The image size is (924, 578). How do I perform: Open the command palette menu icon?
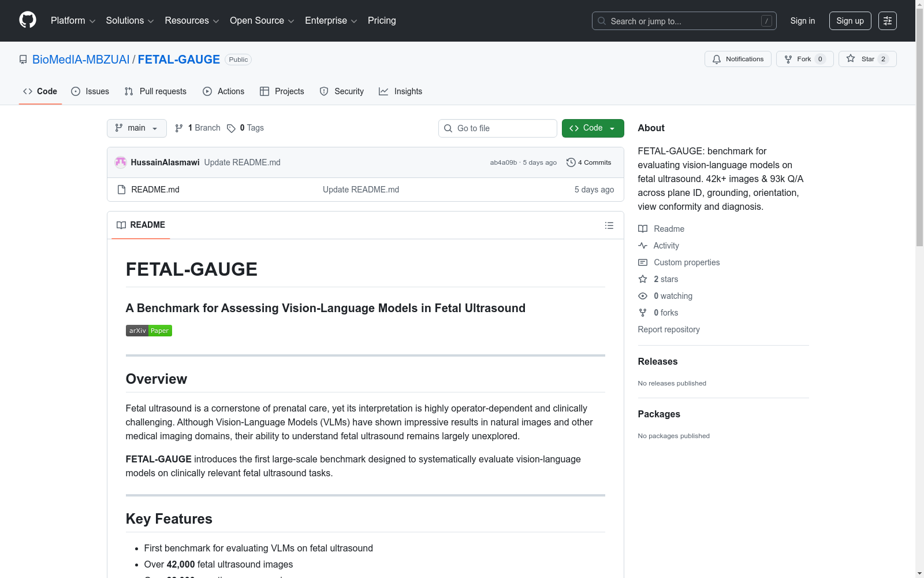tap(888, 21)
